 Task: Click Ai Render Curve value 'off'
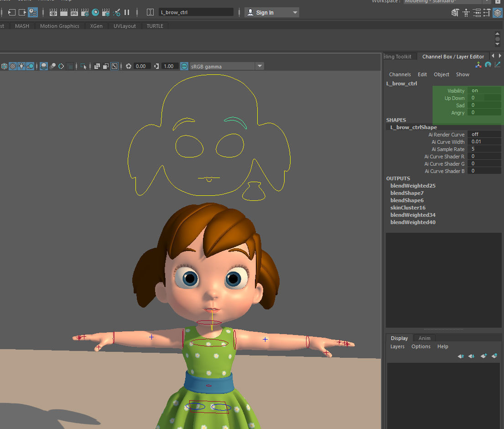point(484,135)
